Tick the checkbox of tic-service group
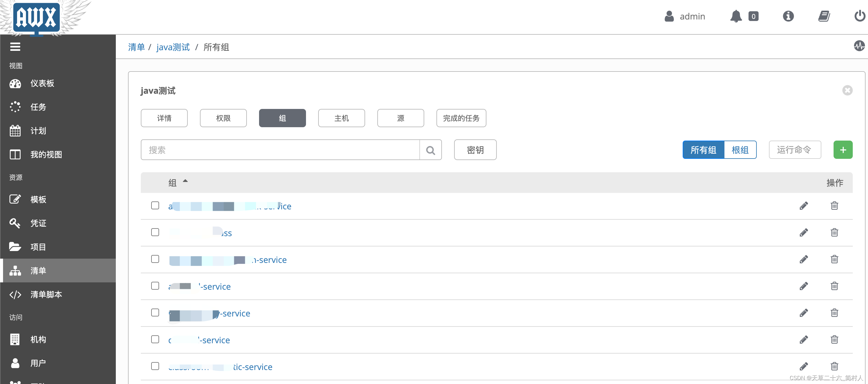Viewport: 868px width, 384px height. click(x=155, y=366)
